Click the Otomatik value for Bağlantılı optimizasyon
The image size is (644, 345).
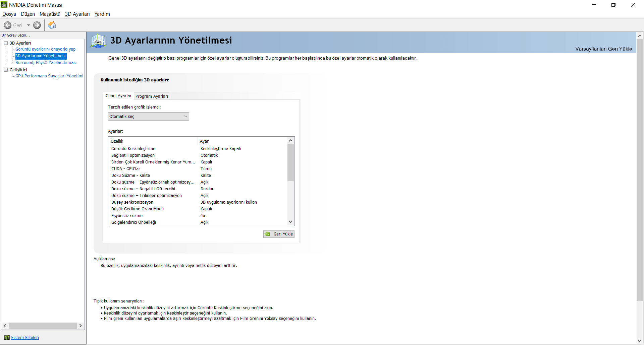tap(209, 155)
